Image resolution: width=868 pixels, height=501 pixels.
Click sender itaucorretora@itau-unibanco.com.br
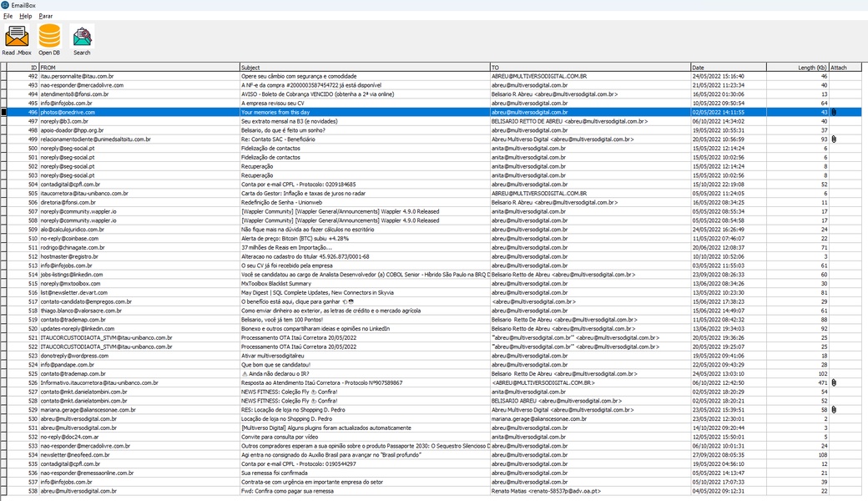coord(84,194)
